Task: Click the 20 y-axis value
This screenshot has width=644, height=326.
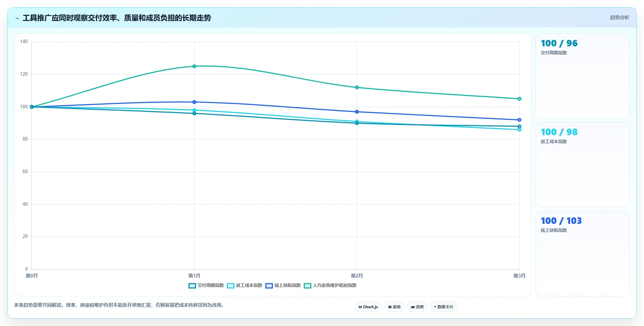Action: [x=25, y=237]
